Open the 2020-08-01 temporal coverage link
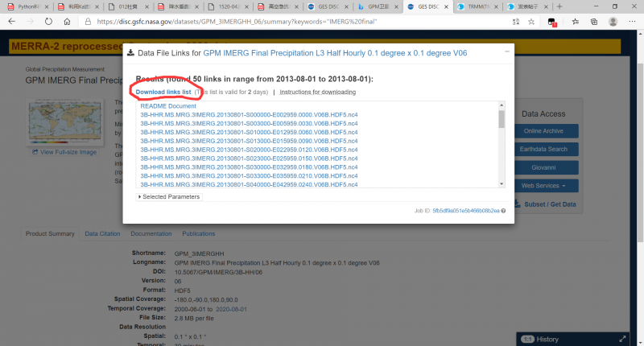644x346 pixels. [x=231, y=309]
